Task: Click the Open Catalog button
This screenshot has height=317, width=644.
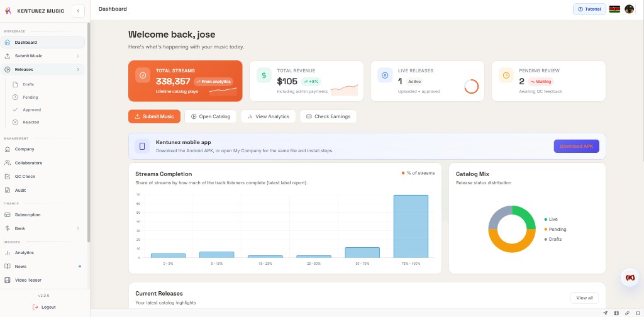Action: [211, 116]
